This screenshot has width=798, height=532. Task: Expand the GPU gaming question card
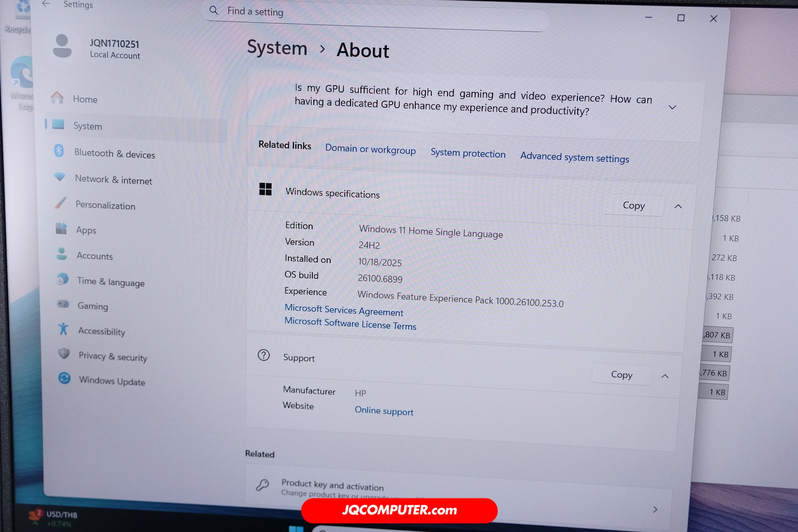coord(672,107)
